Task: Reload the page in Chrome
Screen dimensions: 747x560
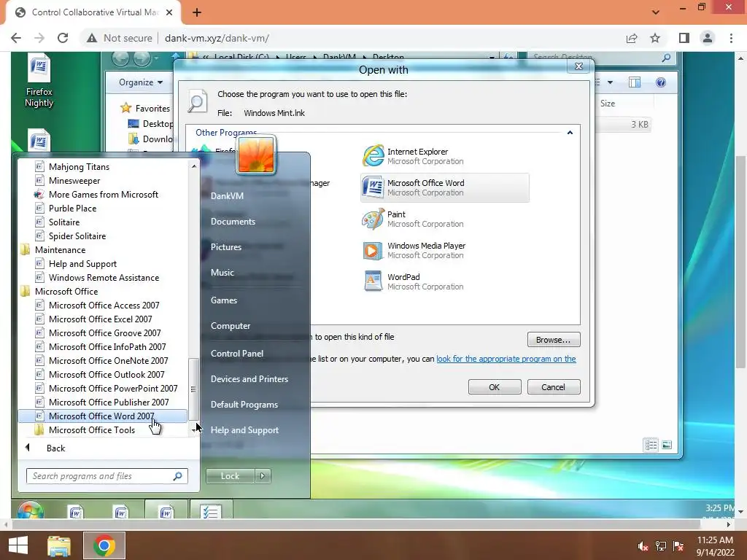Action: [x=63, y=38]
